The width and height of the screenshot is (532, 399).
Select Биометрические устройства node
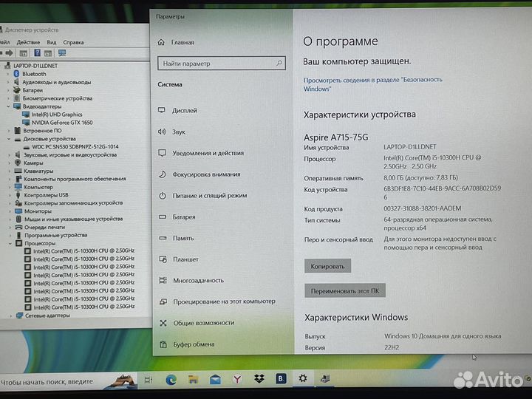point(58,98)
